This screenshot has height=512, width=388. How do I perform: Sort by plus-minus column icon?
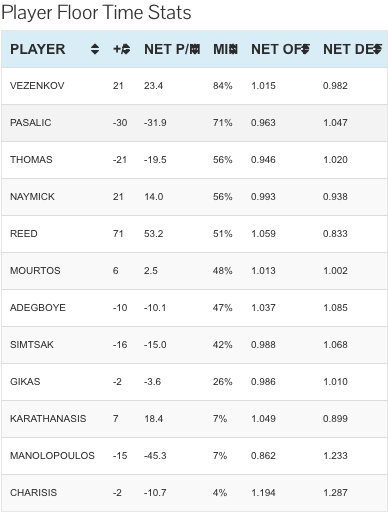click(126, 49)
